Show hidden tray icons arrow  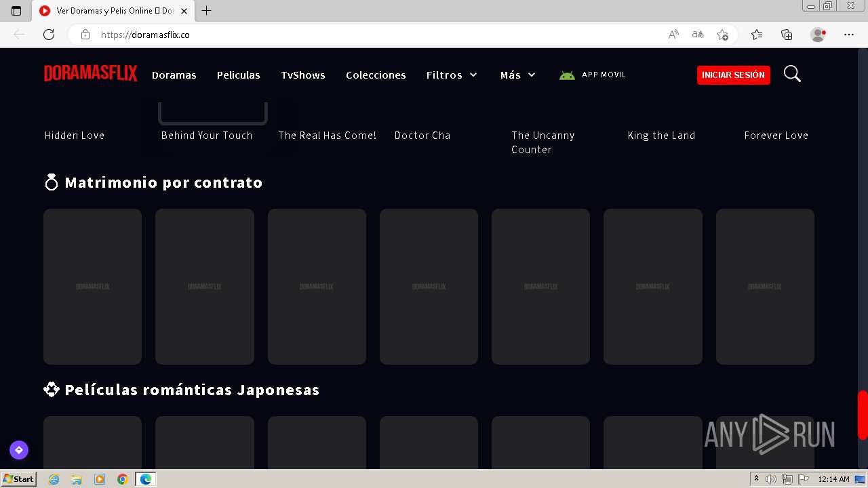(x=756, y=479)
